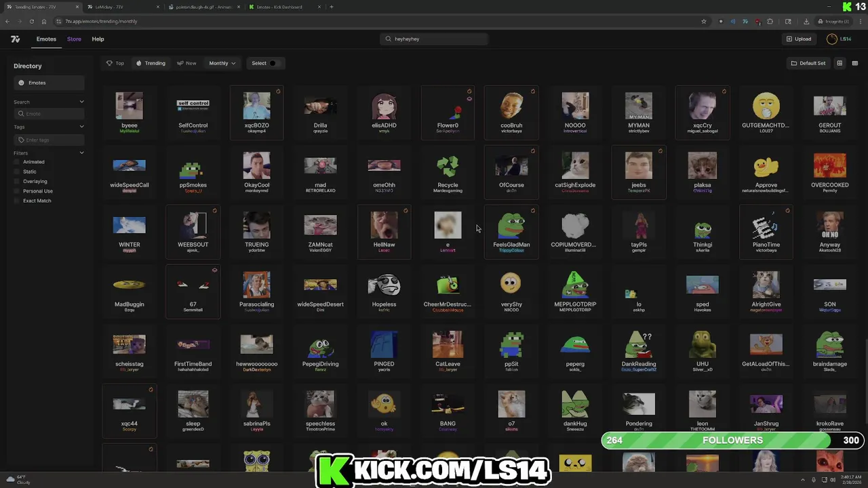Open the Store navigation tab
The image size is (868, 488).
pyautogui.click(x=74, y=39)
